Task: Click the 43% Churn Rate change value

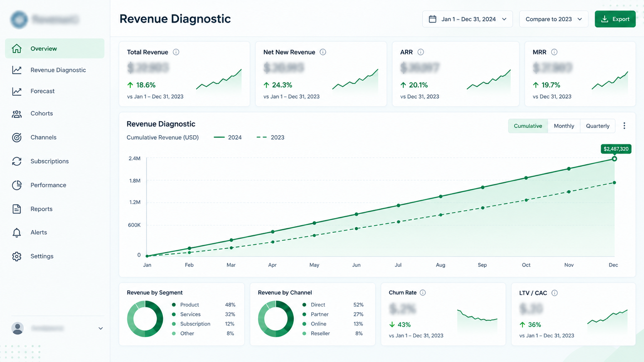Action: coord(400,325)
